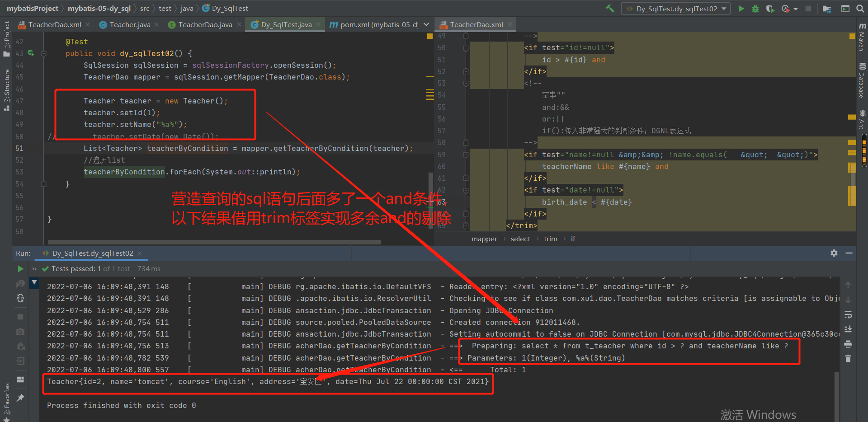Image resolution: width=868 pixels, height=422 pixels.
Task: Collapse the console output tree arrow
Action: pyautogui.click(x=34, y=283)
